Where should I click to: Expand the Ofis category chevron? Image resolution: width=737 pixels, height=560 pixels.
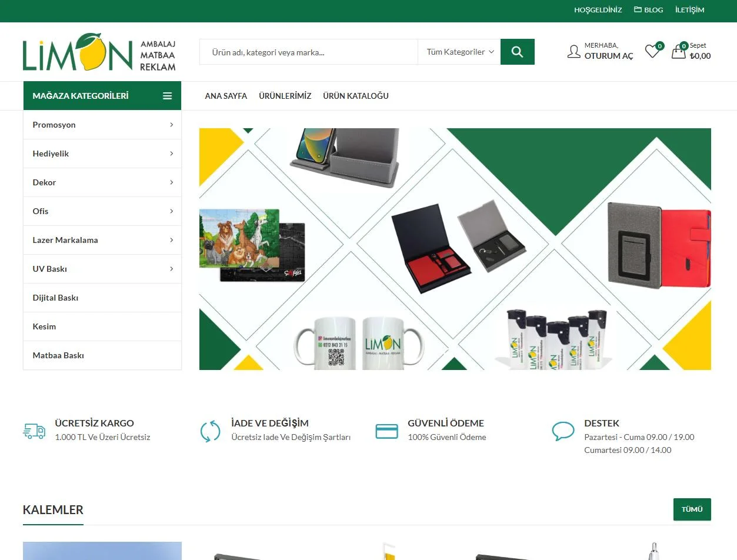[x=171, y=211]
